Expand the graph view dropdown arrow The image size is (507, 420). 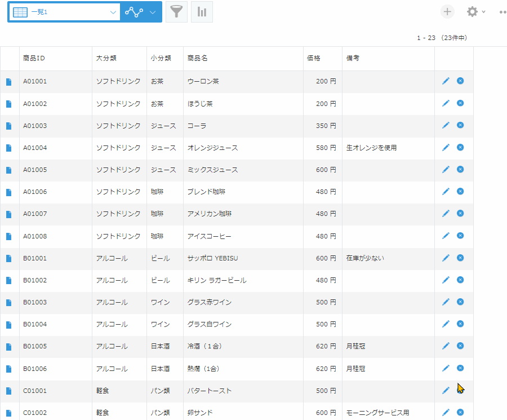click(x=153, y=12)
